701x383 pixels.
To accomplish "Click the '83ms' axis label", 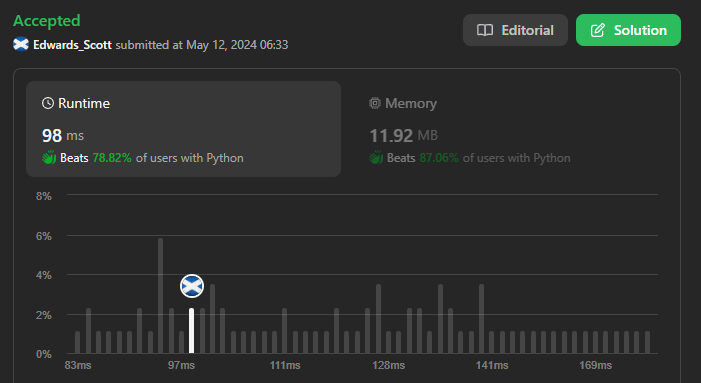I will coord(78,365).
